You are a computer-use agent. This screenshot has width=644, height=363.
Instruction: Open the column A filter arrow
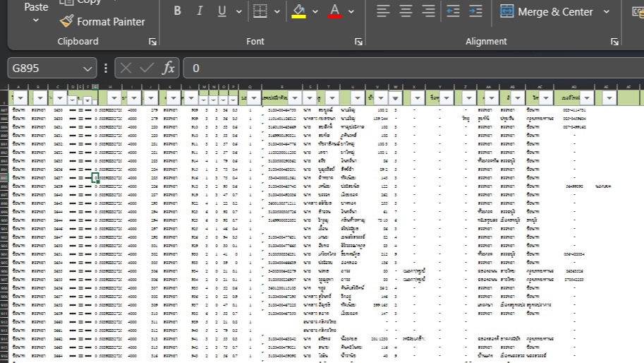[x=20, y=98]
